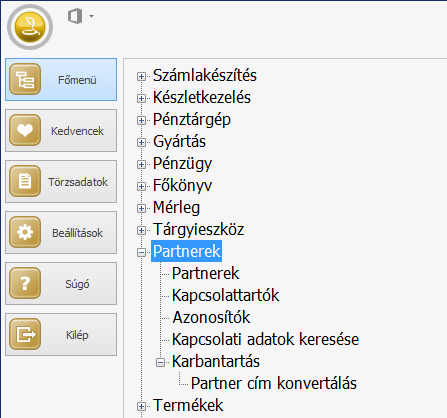Image resolution: width=447 pixels, height=418 pixels.
Task: Click the Kedvencek heart icon
Action: coord(25,130)
